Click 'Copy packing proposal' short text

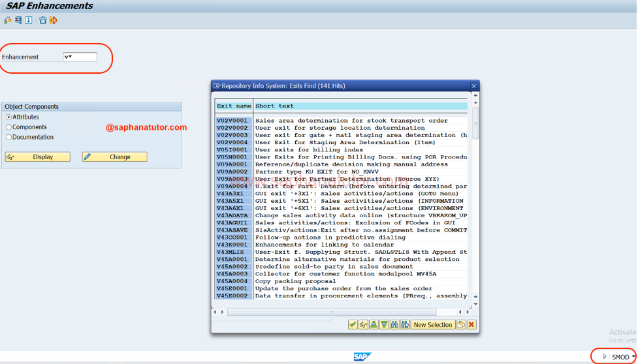[296, 282]
